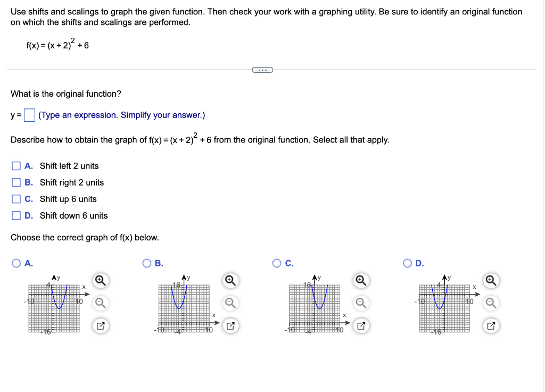545x392 pixels.
Task: Select graph answer choice D
Action: click(x=407, y=263)
